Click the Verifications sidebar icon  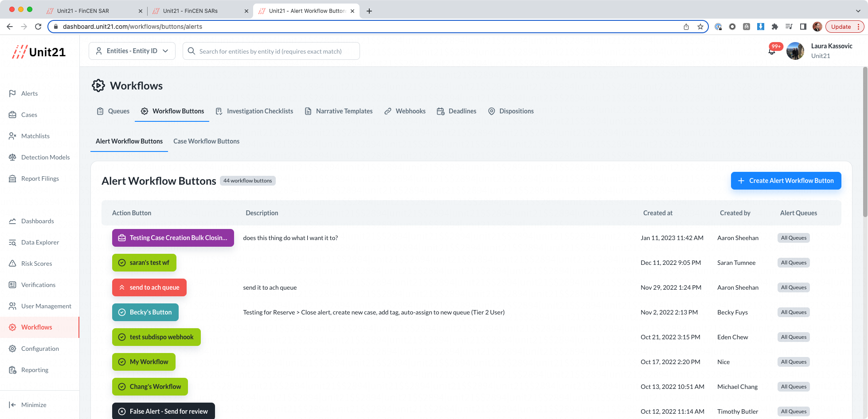coord(12,285)
